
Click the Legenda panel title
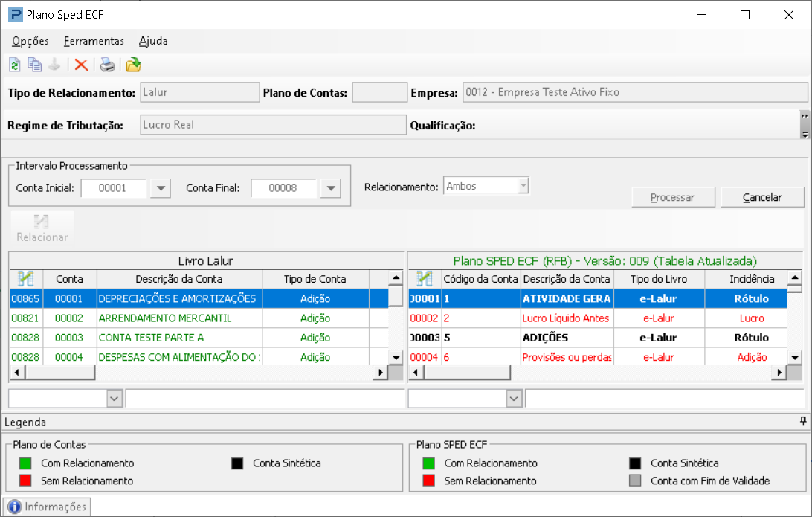[25, 423]
